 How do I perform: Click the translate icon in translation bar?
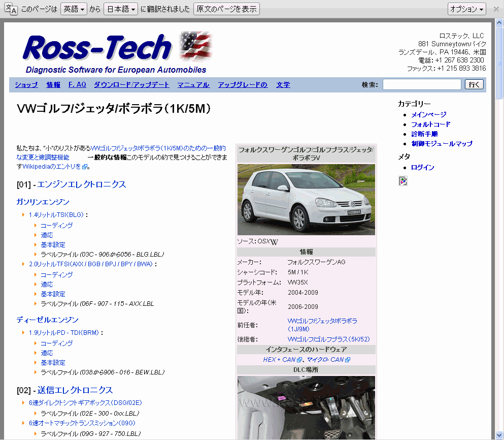(11, 9)
